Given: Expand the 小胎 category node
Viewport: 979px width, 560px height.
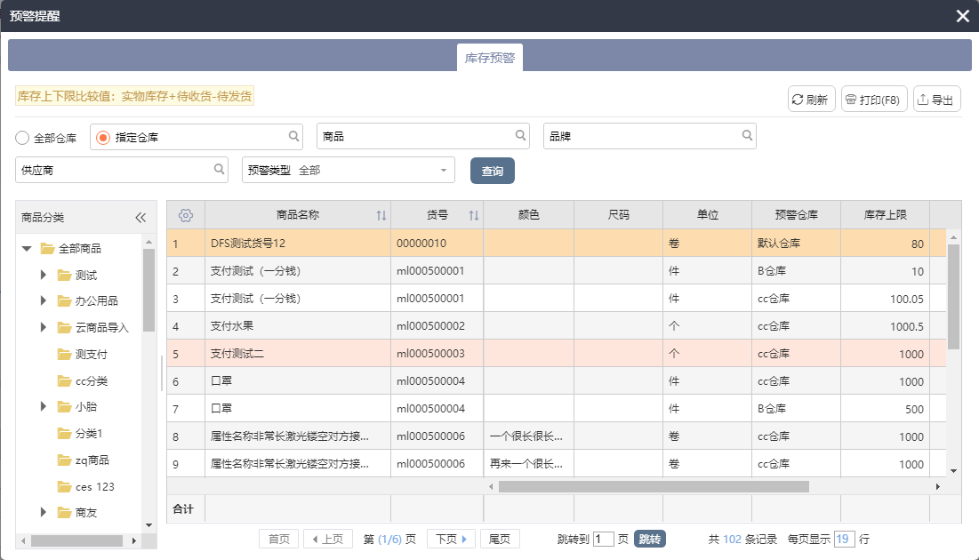Looking at the screenshot, I should [x=43, y=407].
